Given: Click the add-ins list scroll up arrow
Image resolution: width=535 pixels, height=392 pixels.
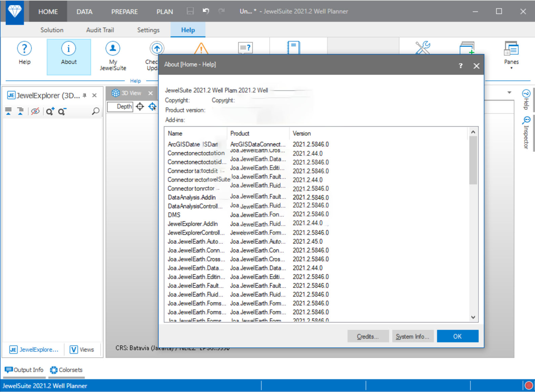Looking at the screenshot, I should tap(473, 132).
